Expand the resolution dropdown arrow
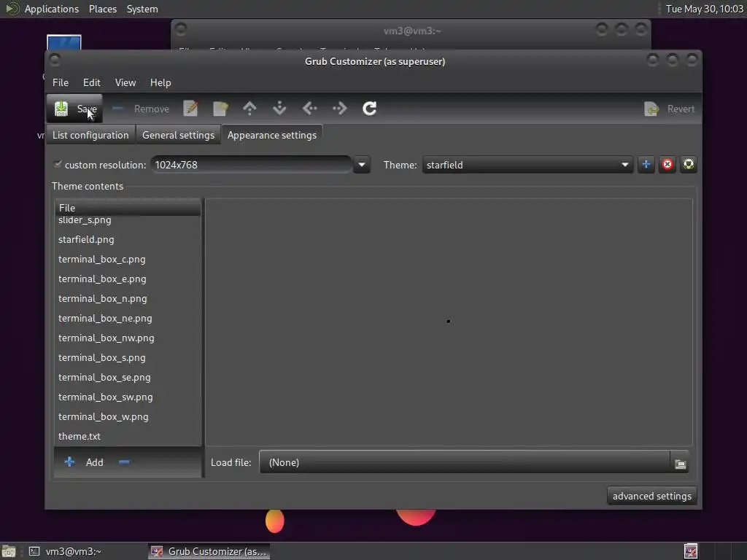Image resolution: width=747 pixels, height=560 pixels. click(362, 165)
